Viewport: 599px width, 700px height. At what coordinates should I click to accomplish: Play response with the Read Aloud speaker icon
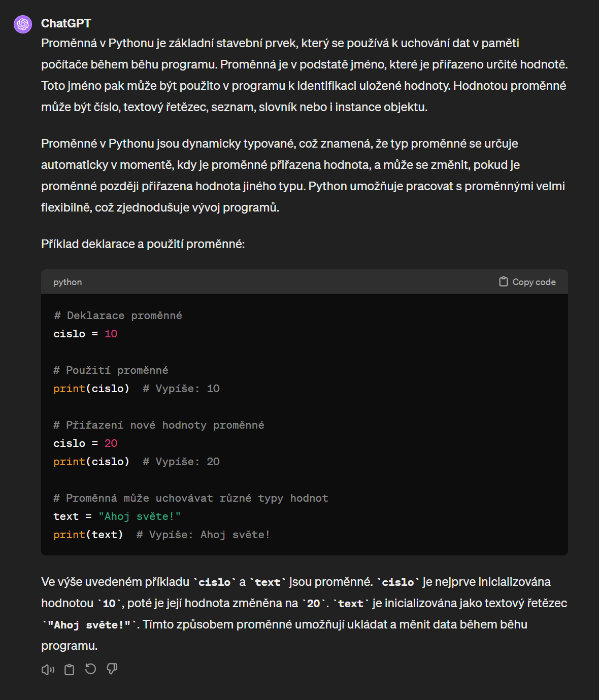(48, 670)
